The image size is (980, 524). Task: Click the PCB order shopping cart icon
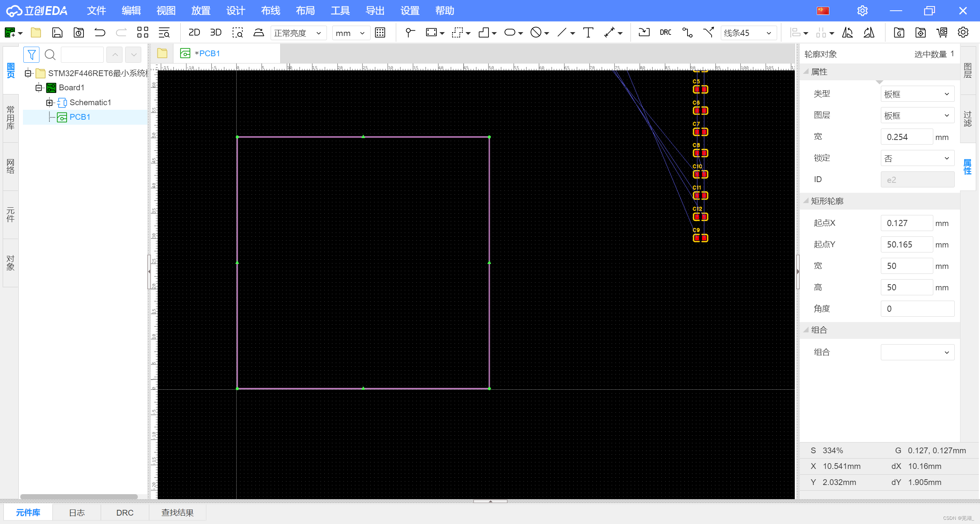pyautogui.click(x=942, y=33)
